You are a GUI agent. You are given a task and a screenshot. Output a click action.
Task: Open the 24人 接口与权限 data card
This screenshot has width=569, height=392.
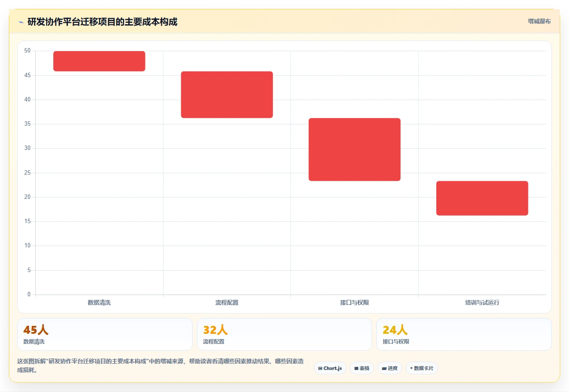point(464,334)
